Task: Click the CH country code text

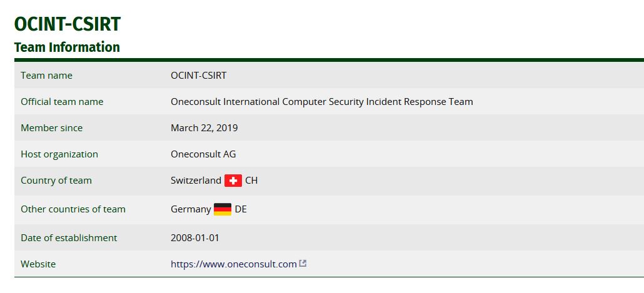Action: click(251, 181)
